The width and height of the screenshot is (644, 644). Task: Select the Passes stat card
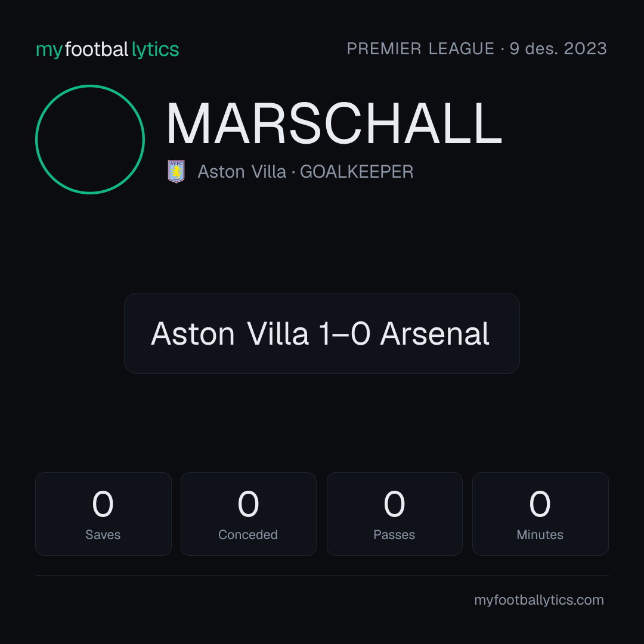[x=394, y=514]
